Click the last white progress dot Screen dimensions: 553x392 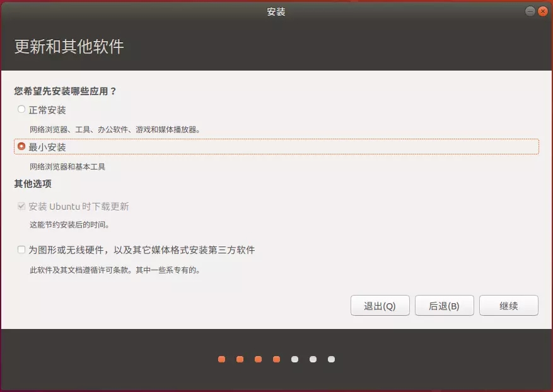331,359
